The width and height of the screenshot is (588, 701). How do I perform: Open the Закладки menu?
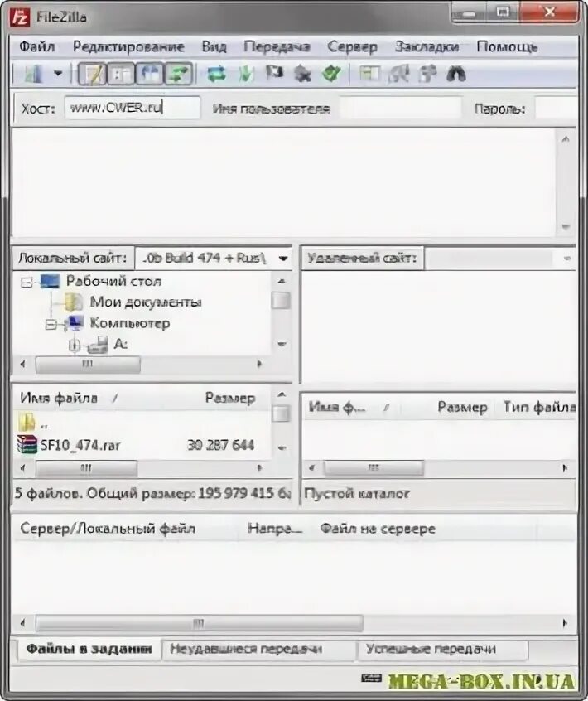(427, 46)
